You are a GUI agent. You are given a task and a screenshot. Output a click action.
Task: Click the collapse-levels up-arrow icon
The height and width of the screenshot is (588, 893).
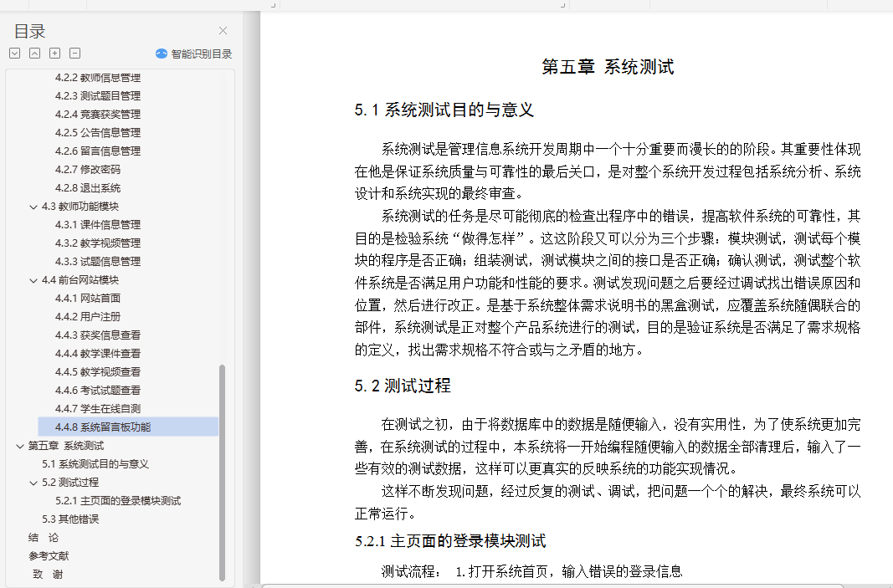[x=35, y=53]
